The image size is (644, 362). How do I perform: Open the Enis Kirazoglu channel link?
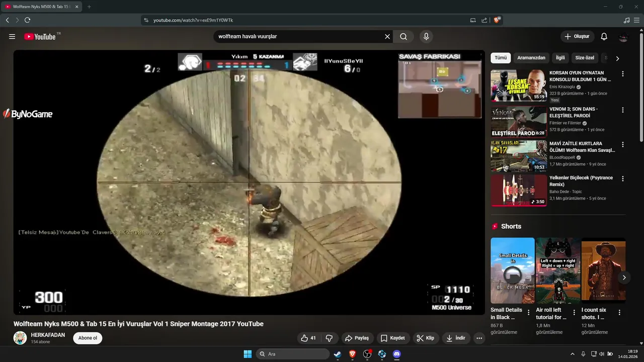click(562, 86)
